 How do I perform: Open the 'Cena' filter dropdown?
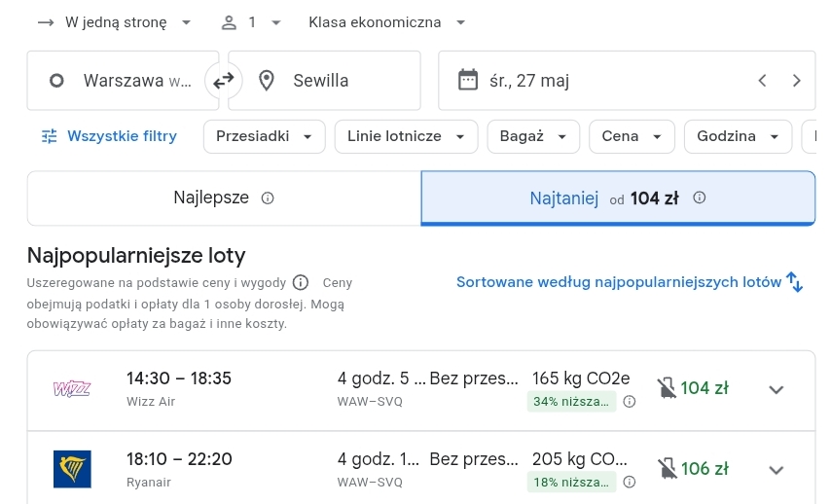(632, 136)
